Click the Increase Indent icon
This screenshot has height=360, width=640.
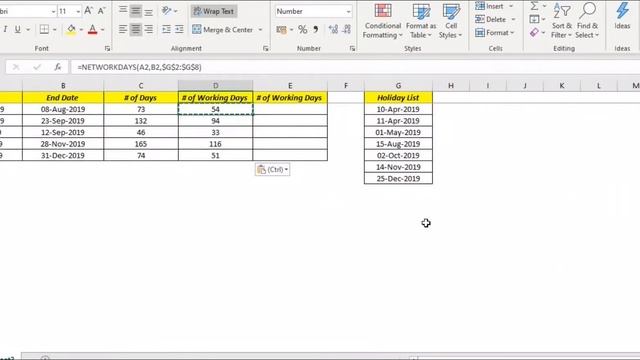pos(179,29)
